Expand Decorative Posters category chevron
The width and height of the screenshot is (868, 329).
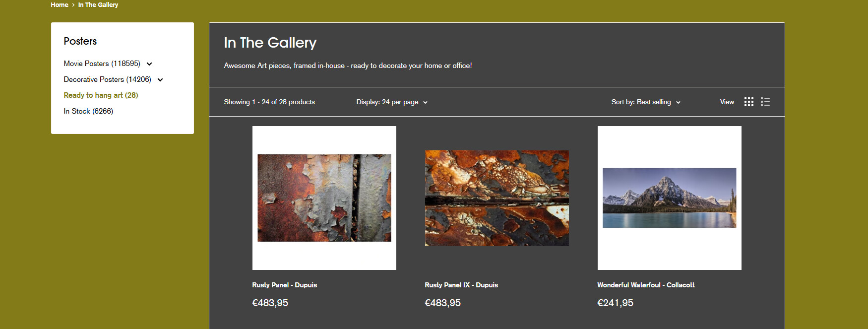coord(160,80)
